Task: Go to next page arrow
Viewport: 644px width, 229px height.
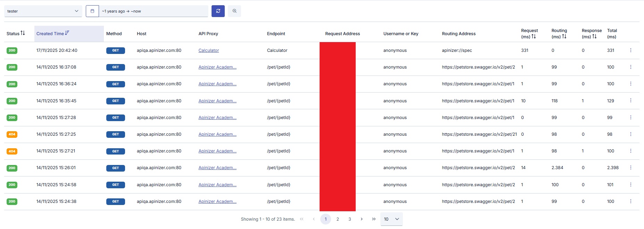Action: coord(362,219)
